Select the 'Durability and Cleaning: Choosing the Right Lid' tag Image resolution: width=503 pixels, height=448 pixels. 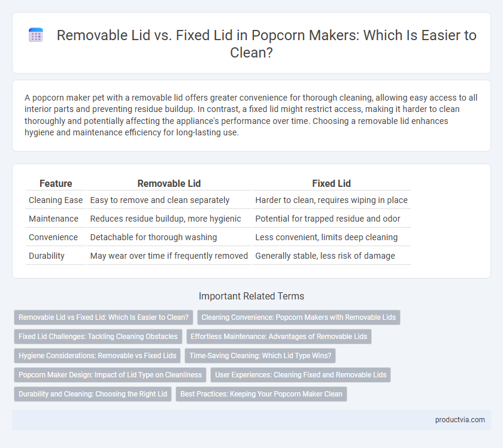point(93,393)
